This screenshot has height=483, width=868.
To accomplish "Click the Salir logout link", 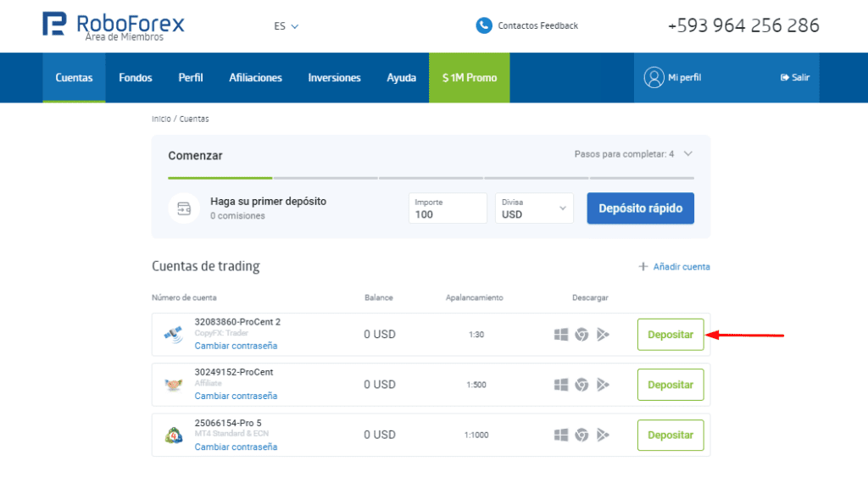I will [x=795, y=77].
